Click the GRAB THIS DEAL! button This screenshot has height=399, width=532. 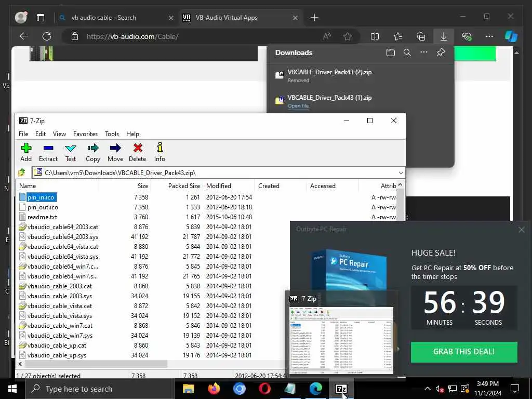pyautogui.click(x=464, y=352)
